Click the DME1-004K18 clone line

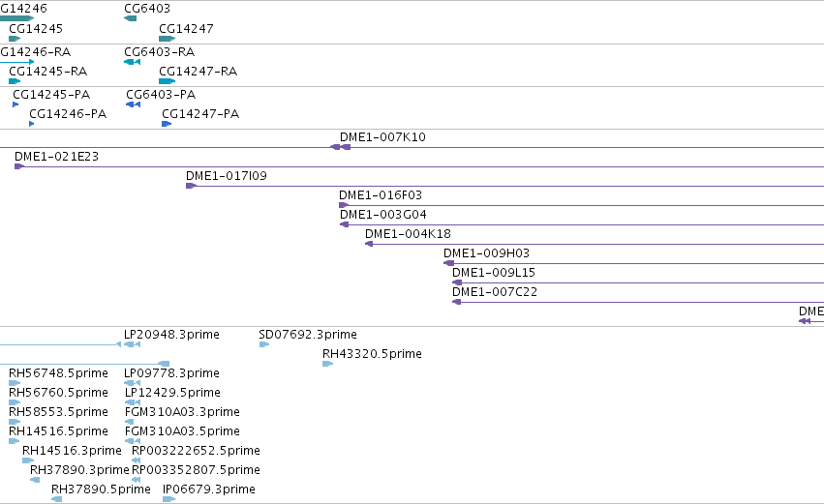coord(595,244)
